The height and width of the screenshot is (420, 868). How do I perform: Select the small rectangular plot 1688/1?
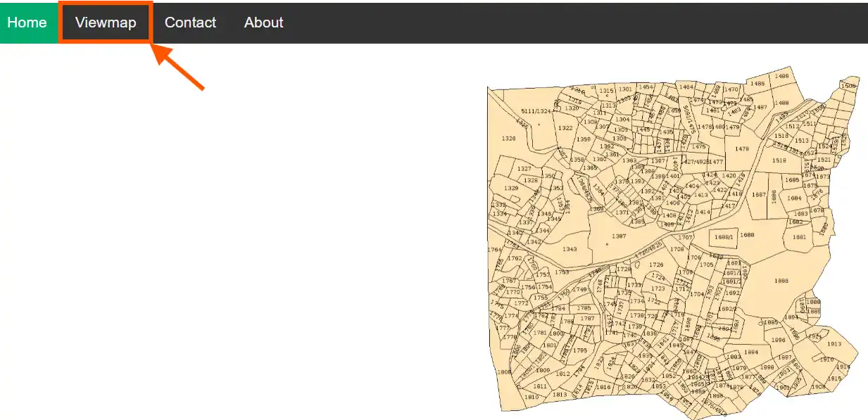[x=724, y=237]
